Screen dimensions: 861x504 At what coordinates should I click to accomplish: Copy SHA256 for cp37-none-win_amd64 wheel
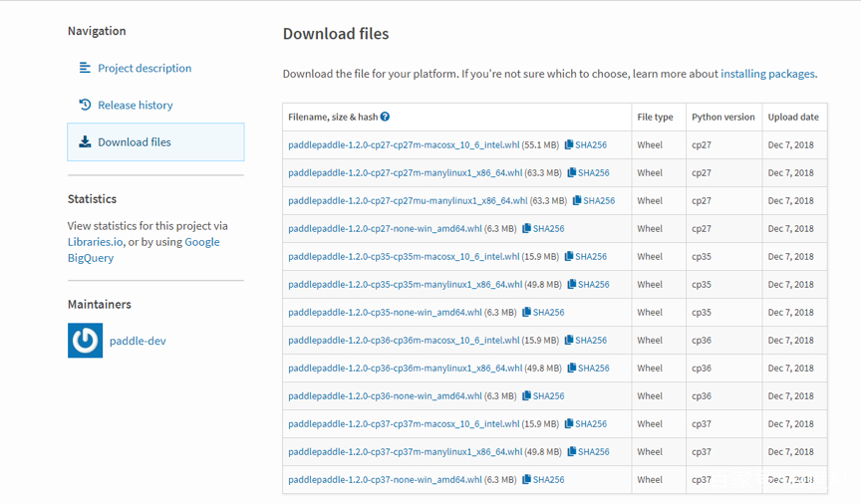click(543, 479)
